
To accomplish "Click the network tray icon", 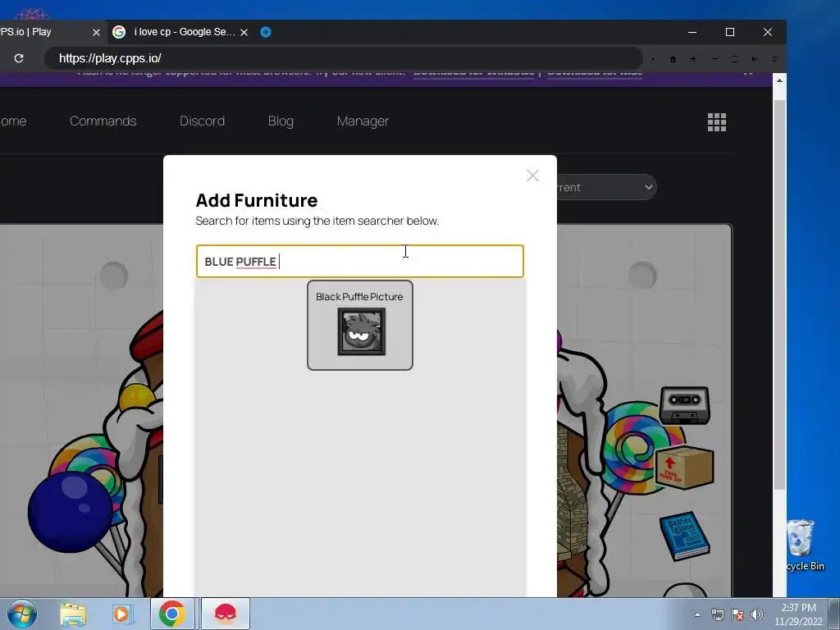I will pyautogui.click(x=717, y=614).
